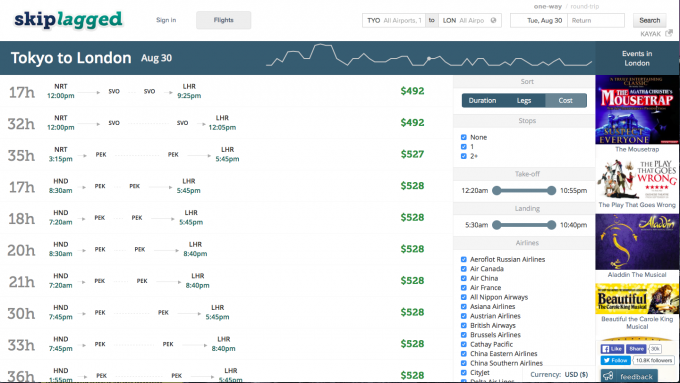Select the 18h HND 7:20am flight

pos(226,218)
